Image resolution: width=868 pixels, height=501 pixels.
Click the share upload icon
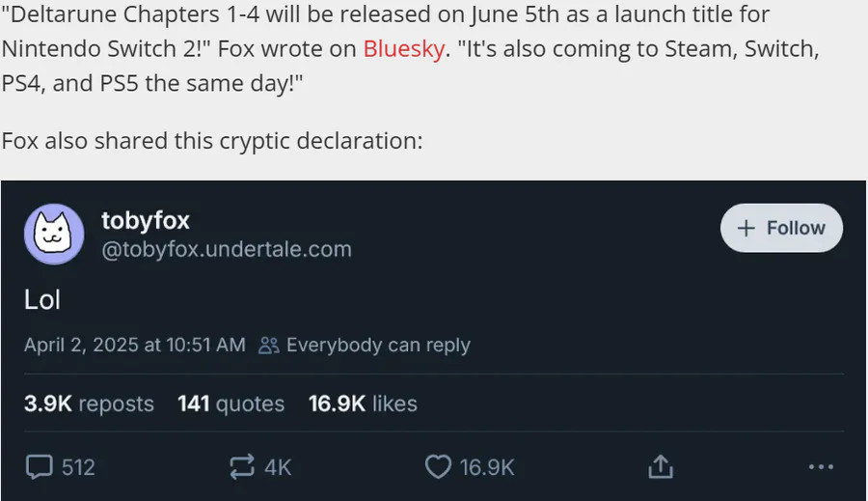pyautogui.click(x=661, y=466)
